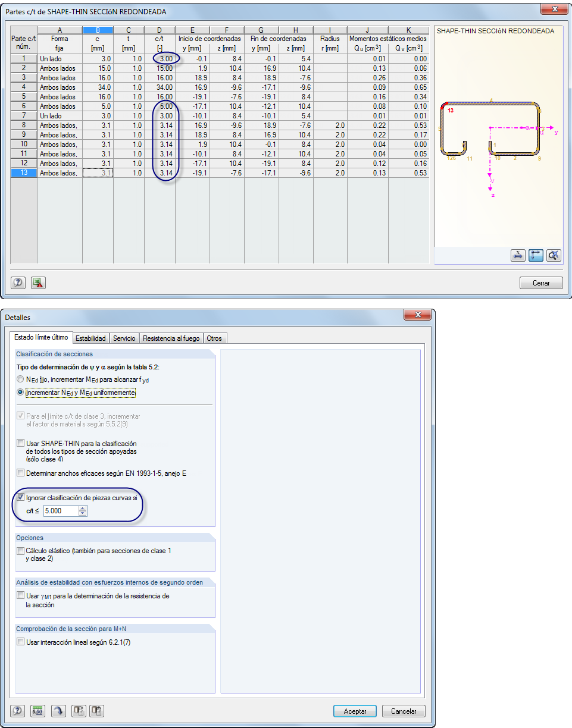Viewport: 572px width, 728px height.
Task: Enable Cálculo elástico option
Action: (x=21, y=551)
